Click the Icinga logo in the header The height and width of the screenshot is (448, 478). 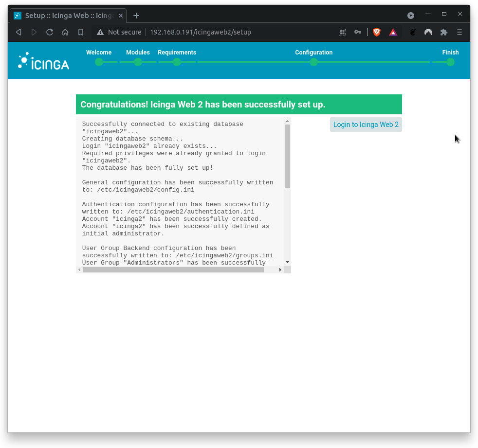tap(43, 60)
